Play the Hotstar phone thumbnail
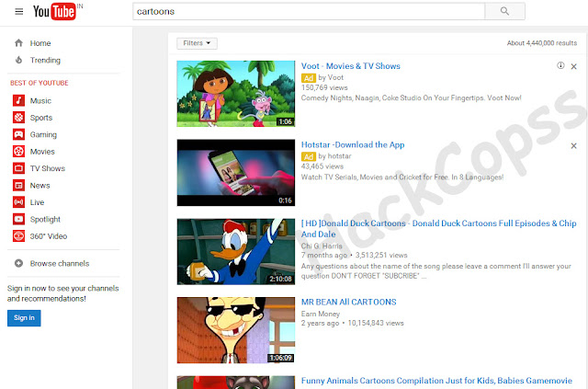 pos(236,172)
